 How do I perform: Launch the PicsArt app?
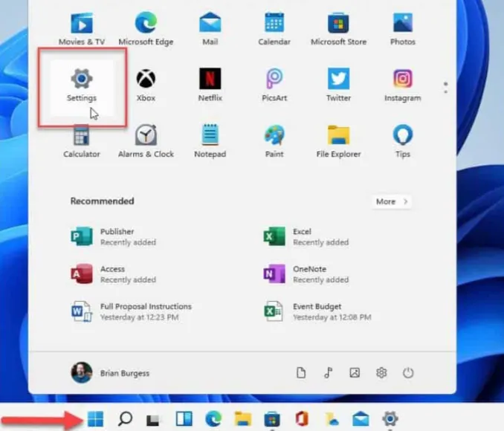pos(274,85)
